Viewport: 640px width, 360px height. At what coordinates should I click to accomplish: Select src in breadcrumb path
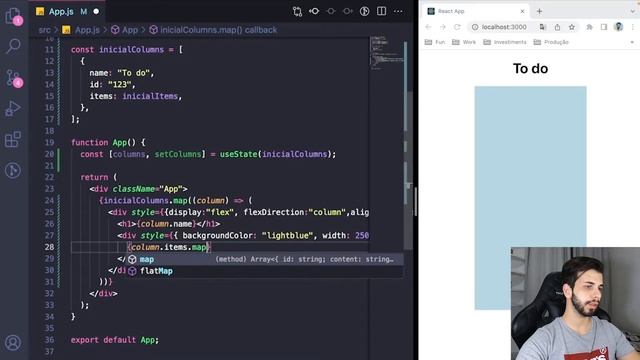click(x=44, y=30)
